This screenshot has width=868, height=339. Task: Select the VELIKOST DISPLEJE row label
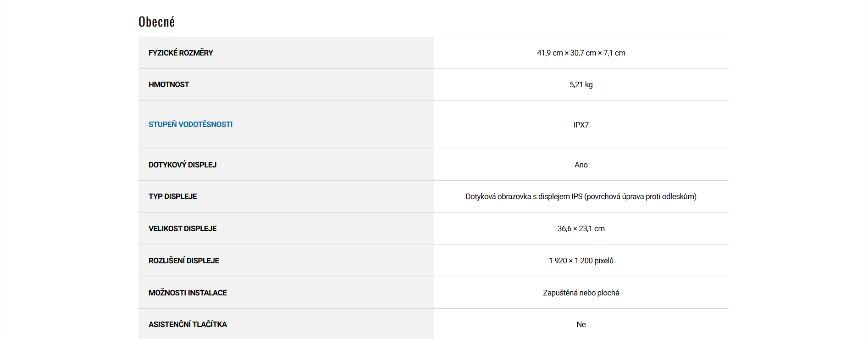tap(182, 228)
